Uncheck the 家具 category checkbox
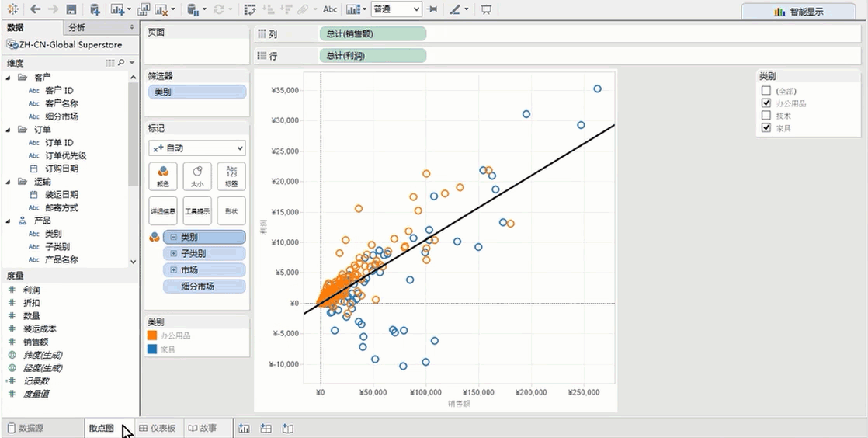The width and height of the screenshot is (868, 438). coord(767,128)
